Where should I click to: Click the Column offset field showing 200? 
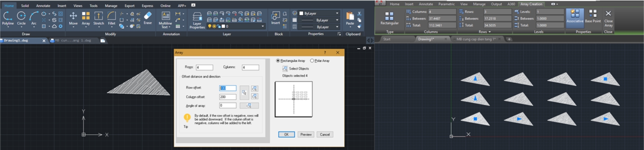(x=228, y=97)
